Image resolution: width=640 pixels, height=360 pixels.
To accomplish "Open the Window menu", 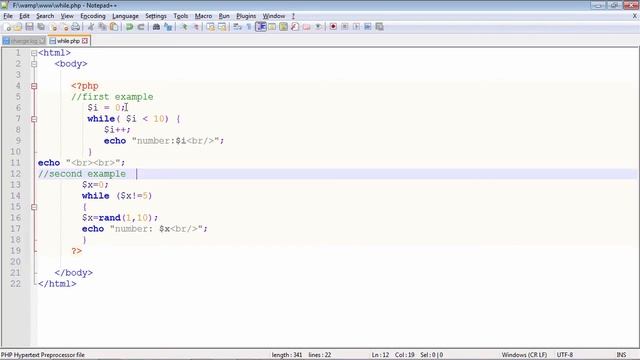I will click(273, 16).
